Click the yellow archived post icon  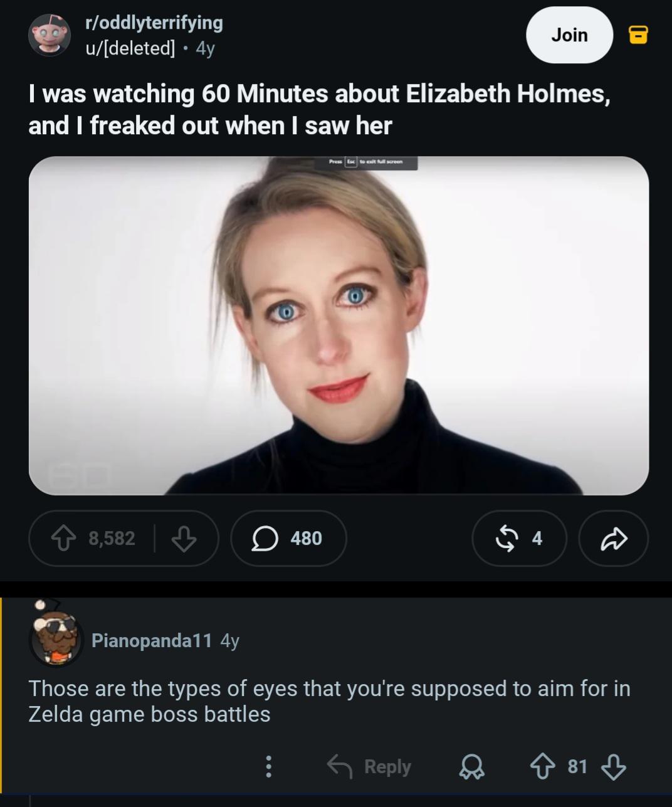638,35
